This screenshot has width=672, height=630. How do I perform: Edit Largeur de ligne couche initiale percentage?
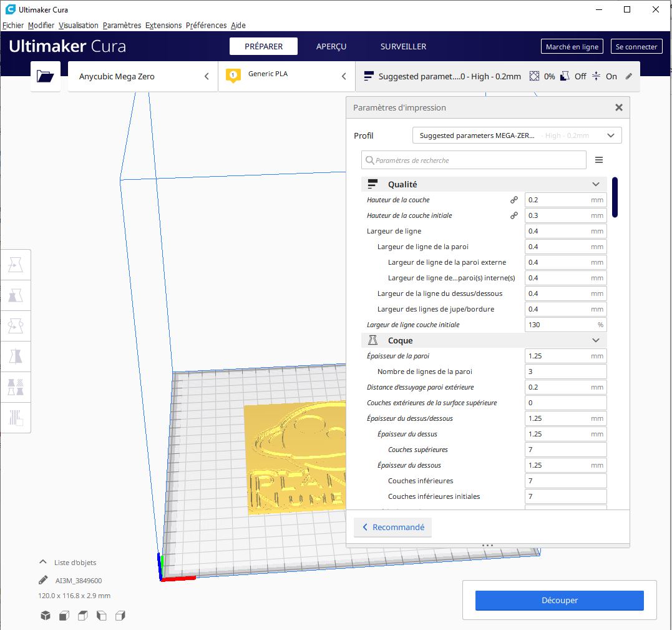566,325
